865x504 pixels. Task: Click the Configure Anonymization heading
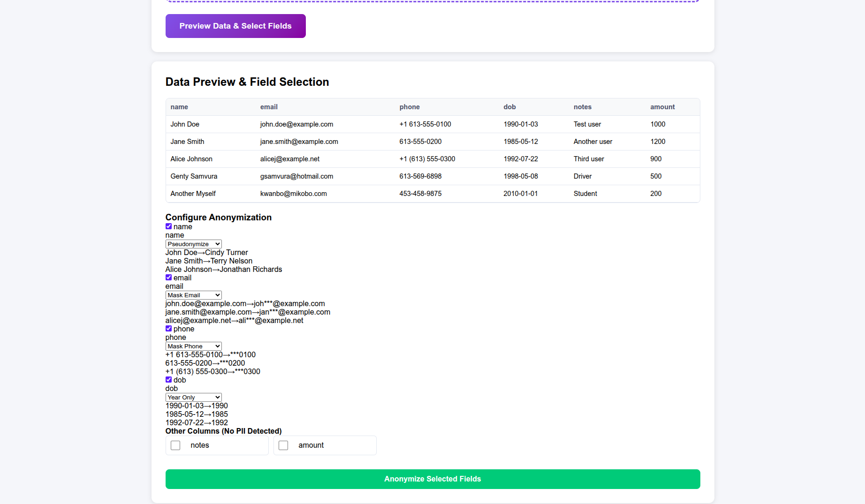218,217
